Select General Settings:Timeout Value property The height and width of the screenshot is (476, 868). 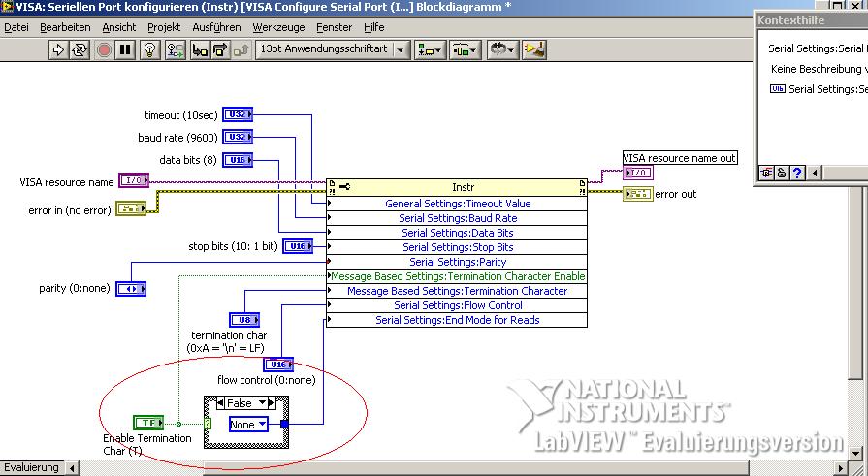(x=457, y=204)
